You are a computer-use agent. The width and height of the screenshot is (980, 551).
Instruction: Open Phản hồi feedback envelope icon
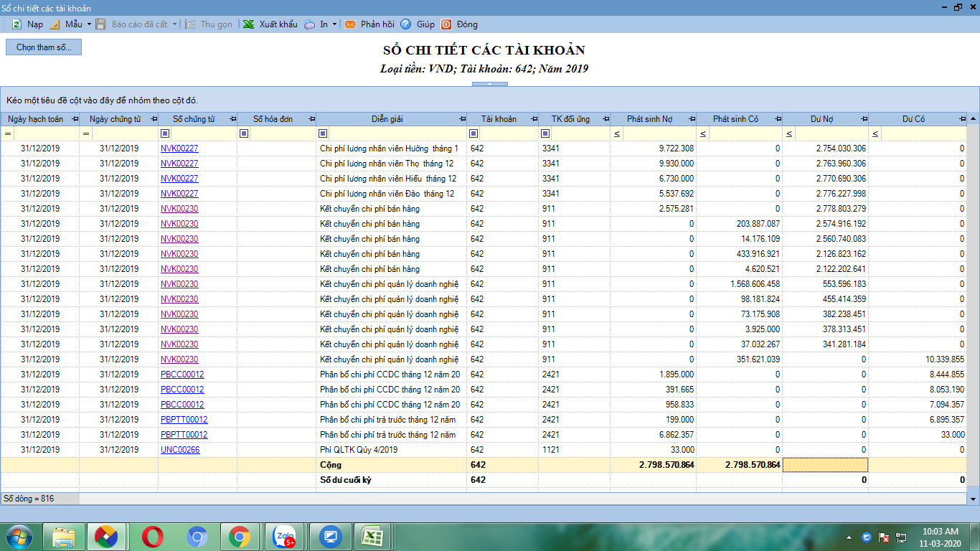350,24
